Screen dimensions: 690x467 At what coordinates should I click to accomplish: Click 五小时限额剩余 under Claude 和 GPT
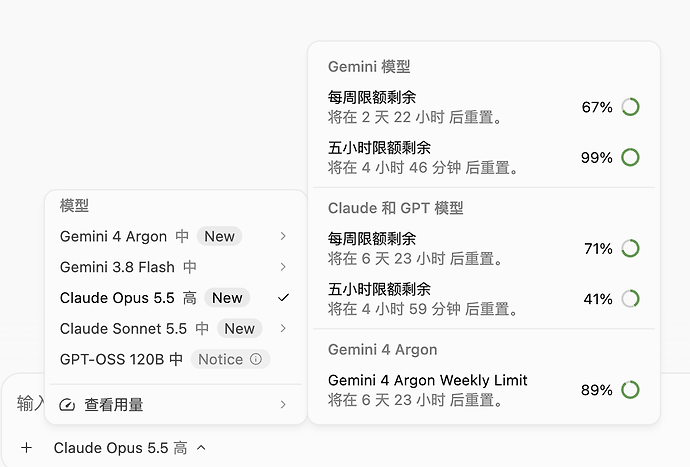[x=379, y=289]
